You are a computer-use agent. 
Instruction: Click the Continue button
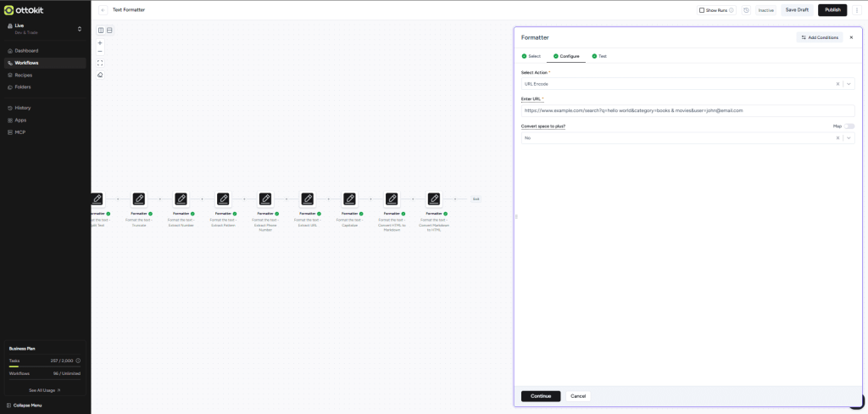tap(541, 396)
